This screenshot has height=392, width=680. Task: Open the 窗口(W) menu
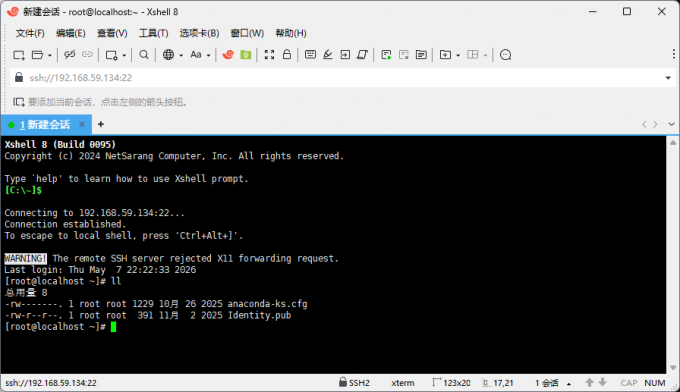coord(247,33)
